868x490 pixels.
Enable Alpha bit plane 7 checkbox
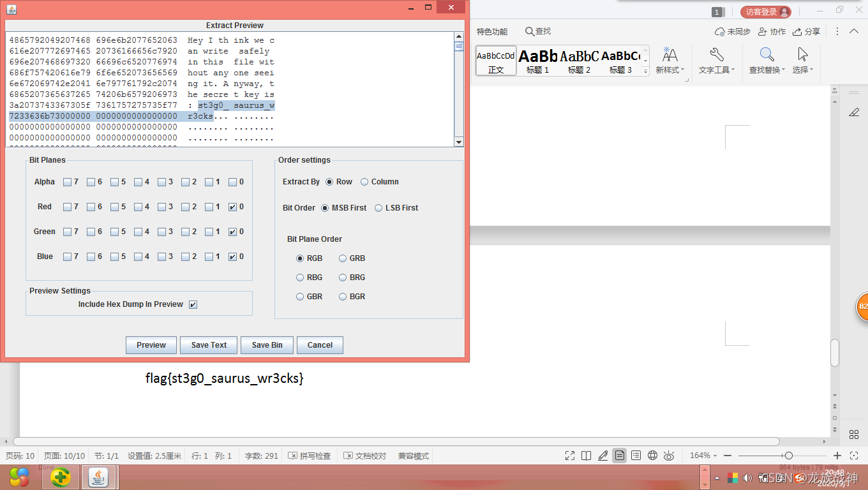[x=67, y=182]
